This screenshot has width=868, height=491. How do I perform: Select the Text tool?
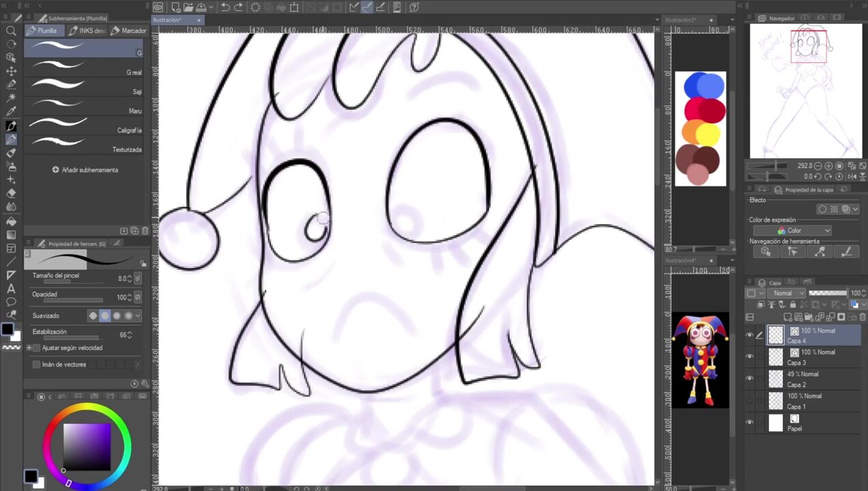click(11, 288)
